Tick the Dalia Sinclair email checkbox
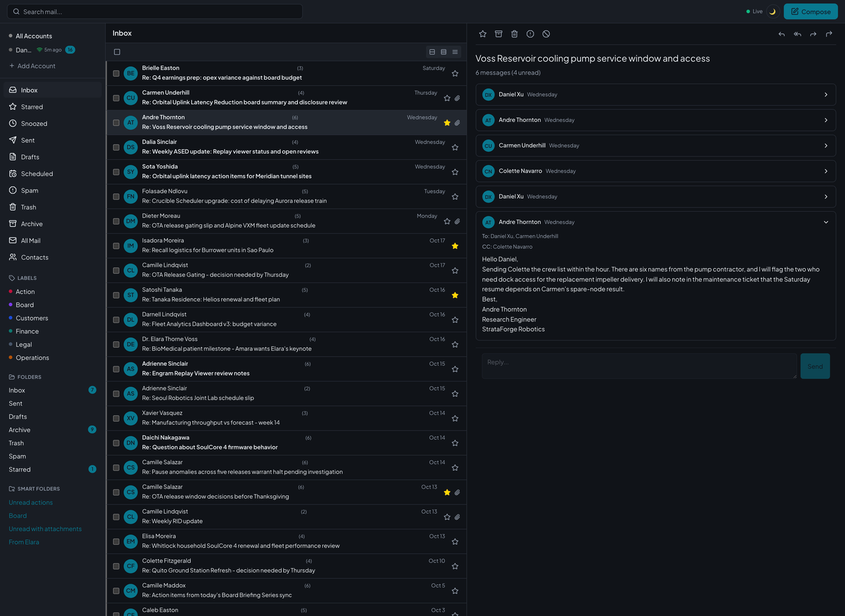The width and height of the screenshot is (845, 616). [x=116, y=147]
